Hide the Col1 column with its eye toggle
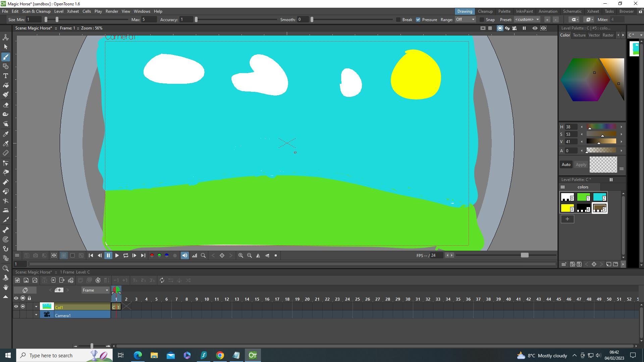 pyautogui.click(x=16, y=306)
